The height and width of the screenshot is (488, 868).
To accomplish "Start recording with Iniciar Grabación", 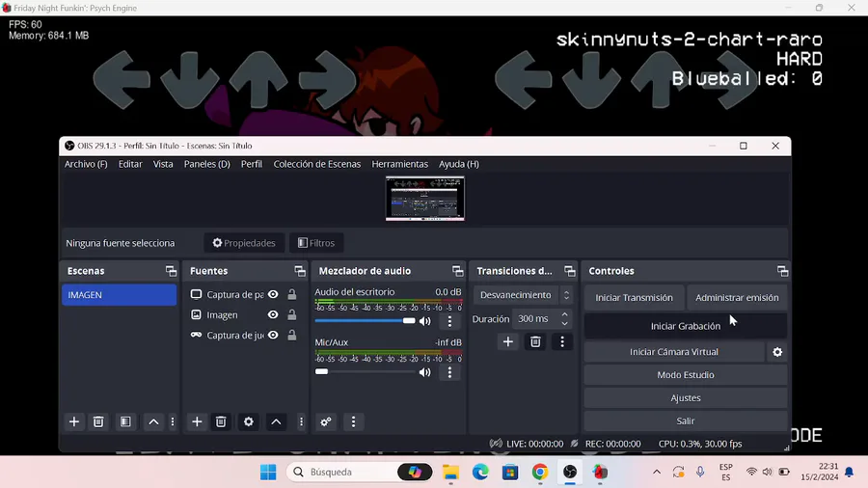I will point(686,326).
